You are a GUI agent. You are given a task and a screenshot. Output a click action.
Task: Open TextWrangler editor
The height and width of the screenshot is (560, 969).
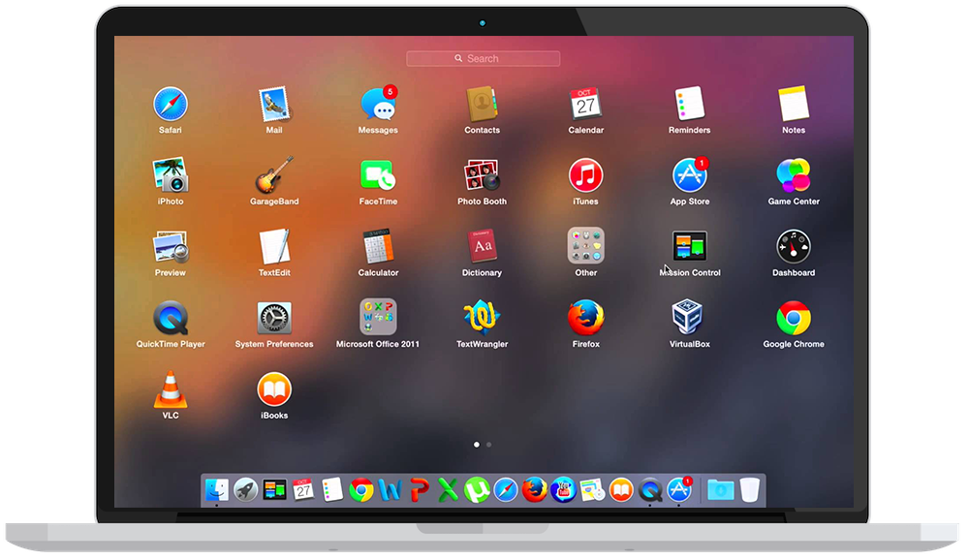coord(482,318)
